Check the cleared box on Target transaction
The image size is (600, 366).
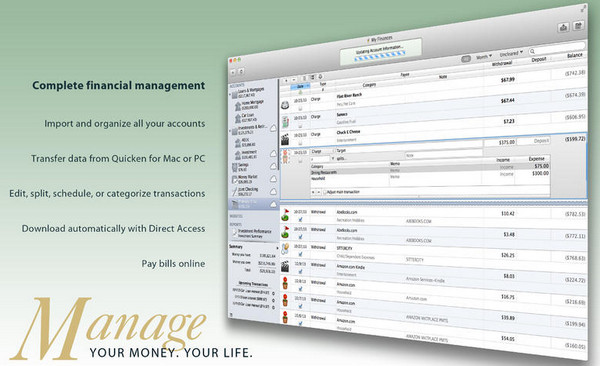300,161
